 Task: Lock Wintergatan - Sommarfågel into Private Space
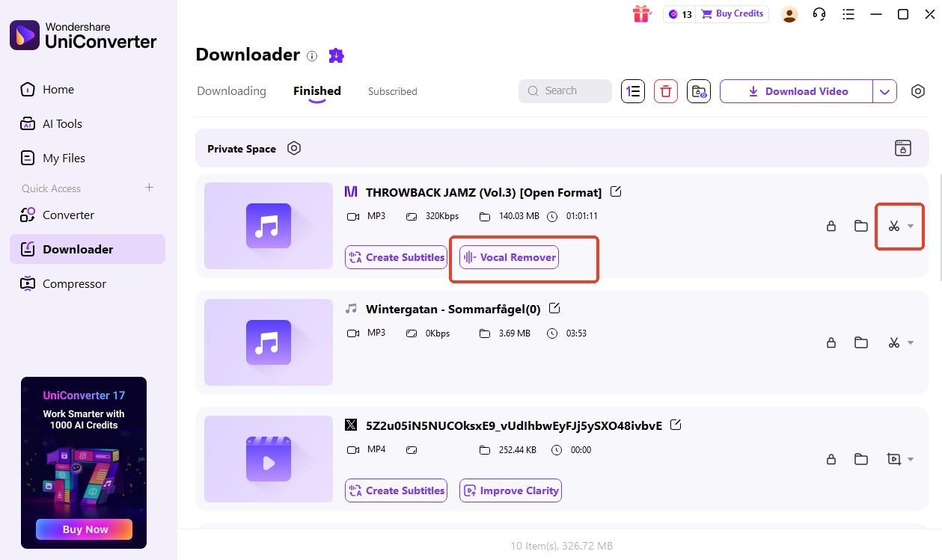coord(831,342)
